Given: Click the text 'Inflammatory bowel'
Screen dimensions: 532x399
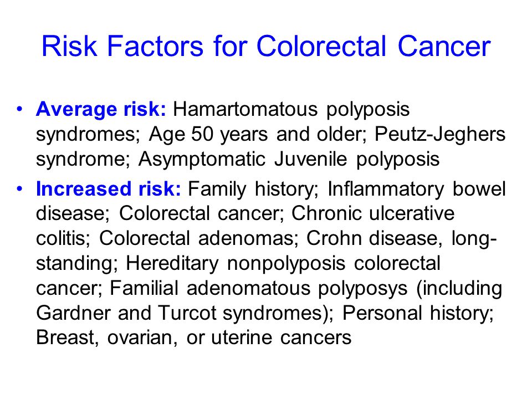Looking at the screenshot, I should coord(417,190).
